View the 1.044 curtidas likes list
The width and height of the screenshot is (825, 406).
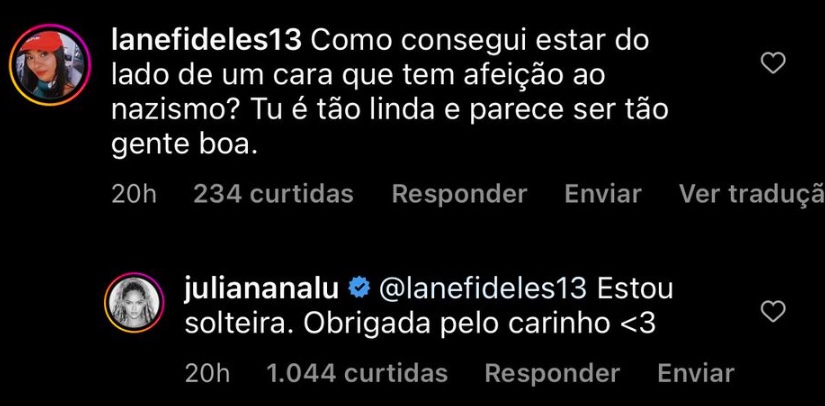tap(356, 373)
